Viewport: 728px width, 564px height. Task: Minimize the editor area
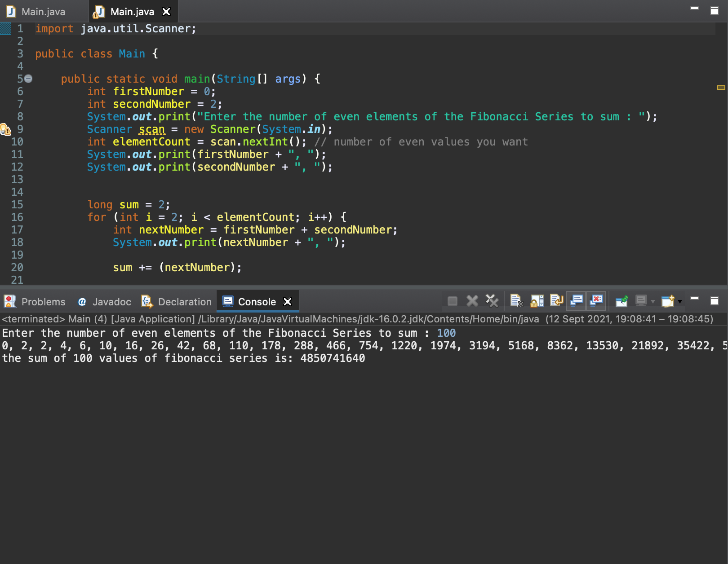(x=695, y=8)
